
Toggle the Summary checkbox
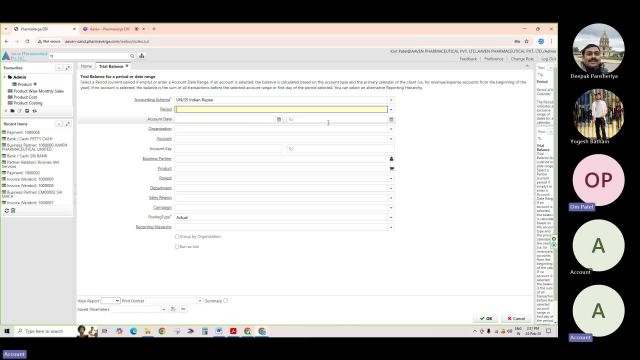225,300
